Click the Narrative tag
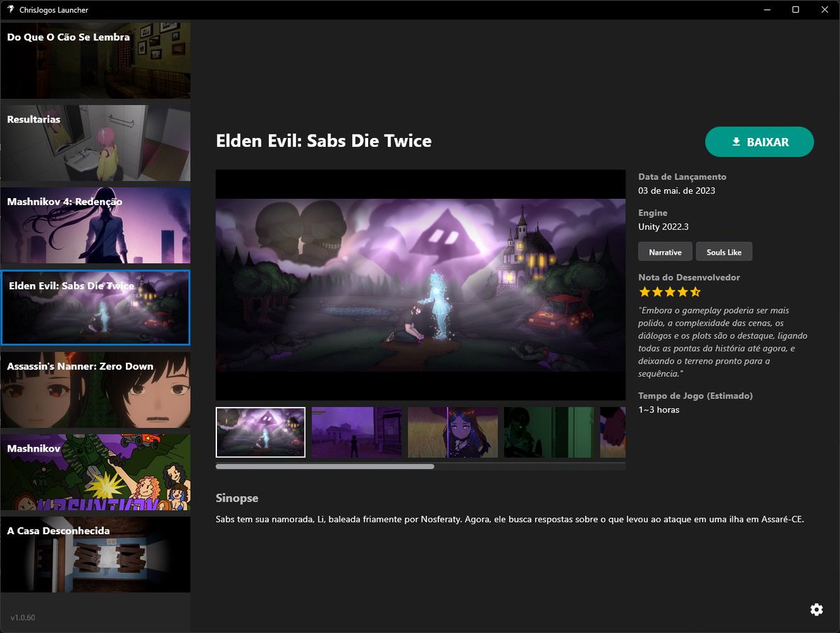 665,252
